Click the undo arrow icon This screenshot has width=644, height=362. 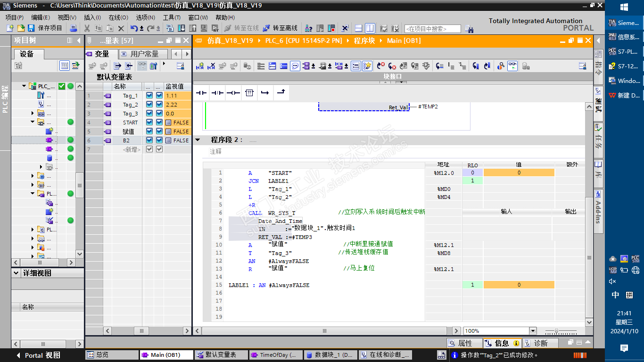point(134,28)
